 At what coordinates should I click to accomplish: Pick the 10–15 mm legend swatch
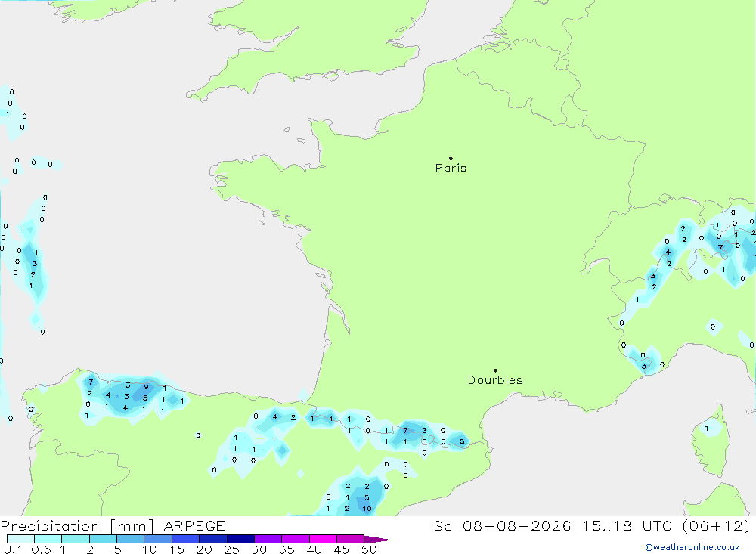(158, 539)
